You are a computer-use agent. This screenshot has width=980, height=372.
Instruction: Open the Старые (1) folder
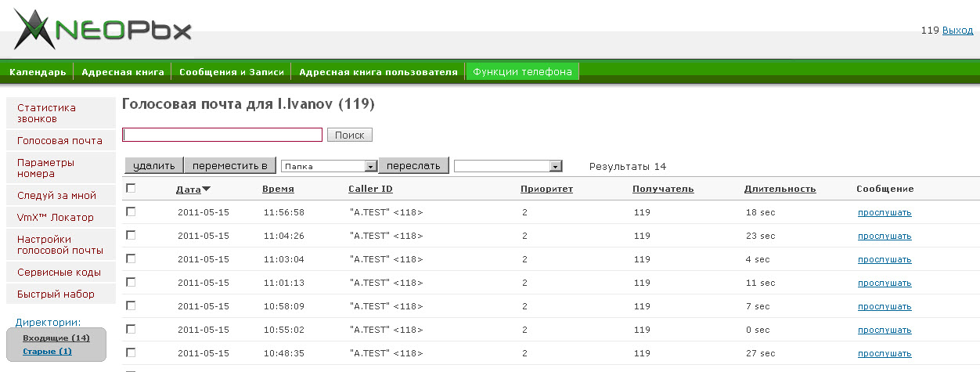point(47,351)
